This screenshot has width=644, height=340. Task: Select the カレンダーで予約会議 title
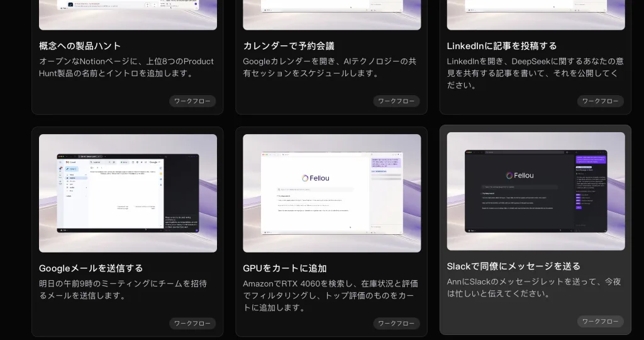tap(288, 45)
